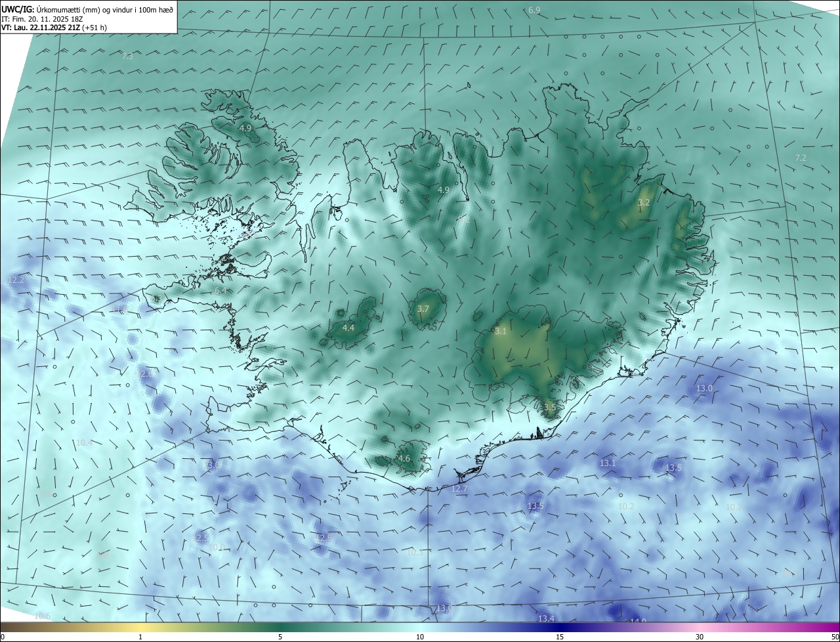Click the 13.1 value label
Image resolution: width=840 pixels, height=642 pixels.
[608, 463]
